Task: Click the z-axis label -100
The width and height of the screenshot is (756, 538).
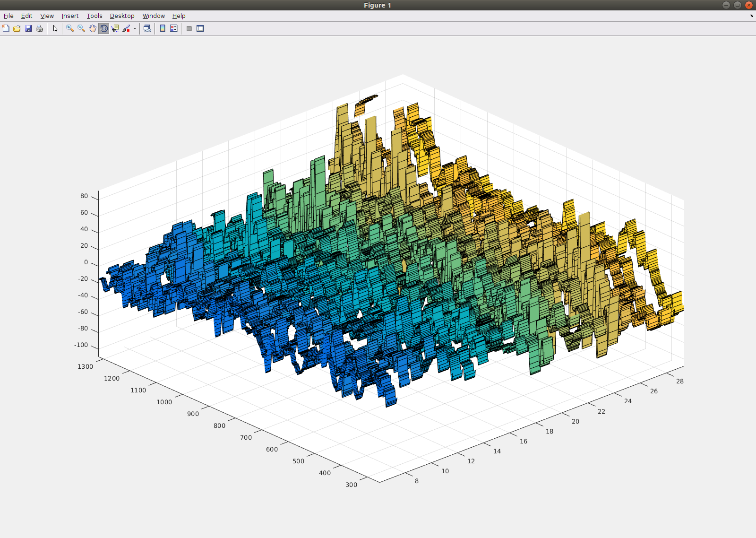Action: [x=81, y=345]
